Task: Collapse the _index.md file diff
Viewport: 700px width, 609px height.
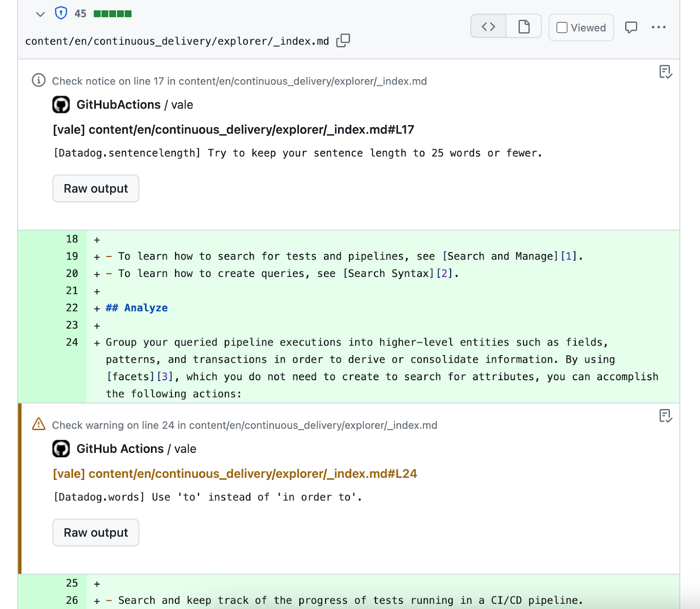Action: pyautogui.click(x=40, y=14)
